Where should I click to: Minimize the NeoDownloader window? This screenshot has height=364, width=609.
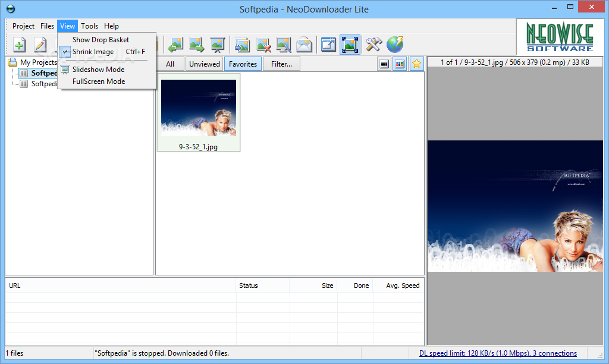[554, 7]
